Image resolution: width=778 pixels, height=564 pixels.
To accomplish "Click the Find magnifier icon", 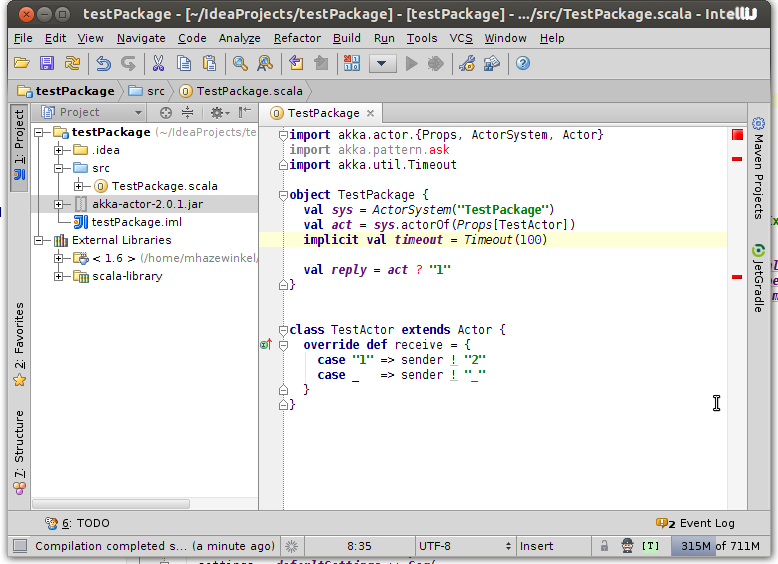I will pos(240,63).
